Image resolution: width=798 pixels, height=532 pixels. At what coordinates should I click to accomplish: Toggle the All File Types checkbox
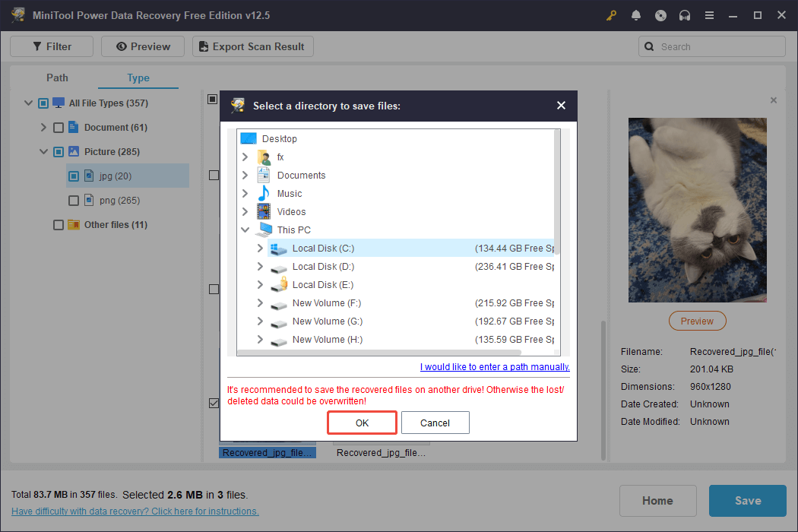pyautogui.click(x=43, y=103)
